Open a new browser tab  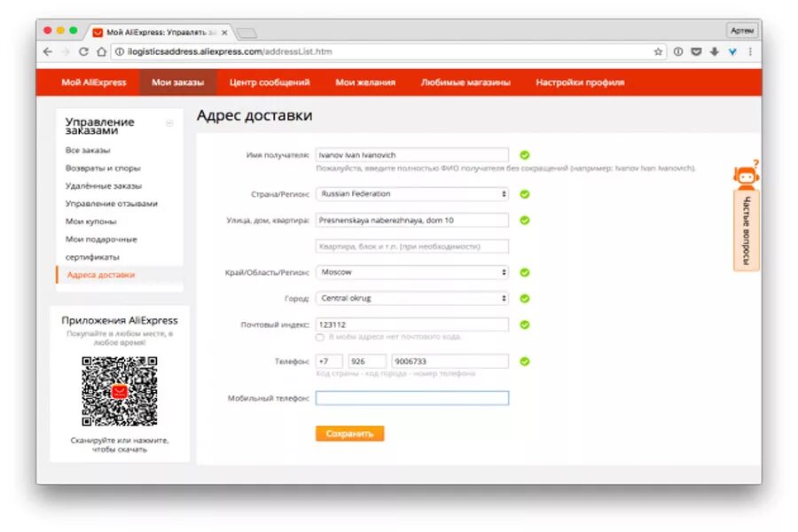[247, 34]
